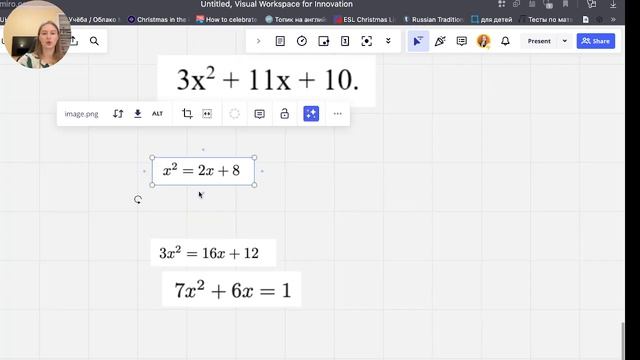
Task: Click the focus frame icon
Action: [367, 41]
